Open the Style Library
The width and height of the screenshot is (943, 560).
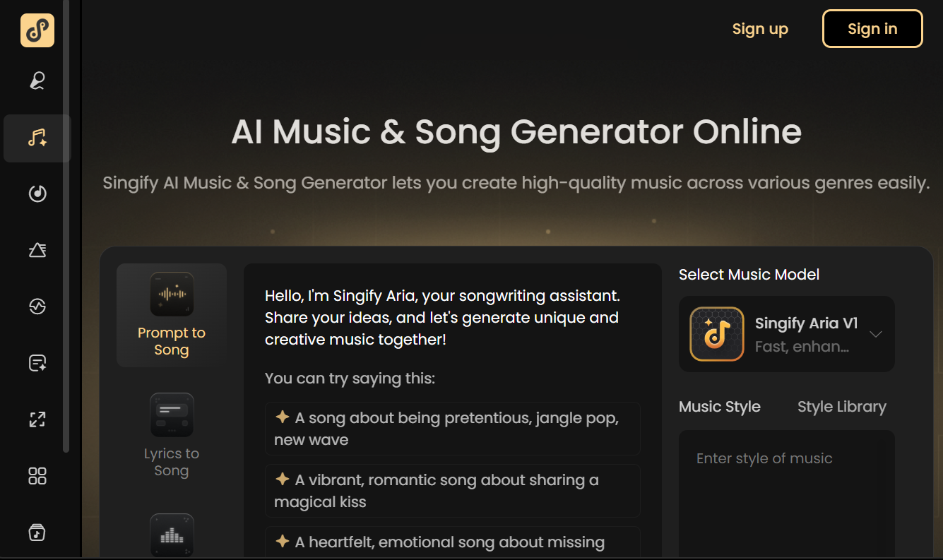click(x=841, y=407)
